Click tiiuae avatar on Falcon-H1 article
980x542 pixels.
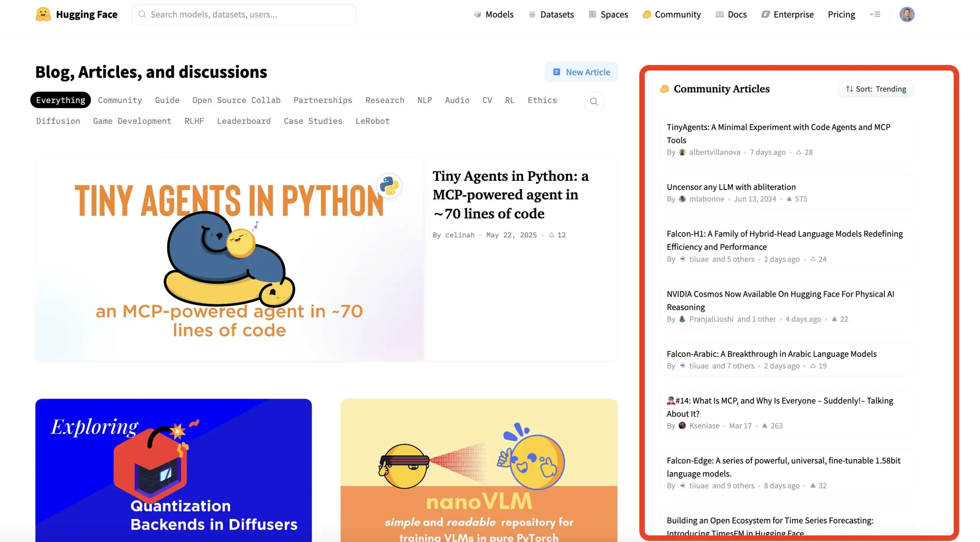(682, 259)
